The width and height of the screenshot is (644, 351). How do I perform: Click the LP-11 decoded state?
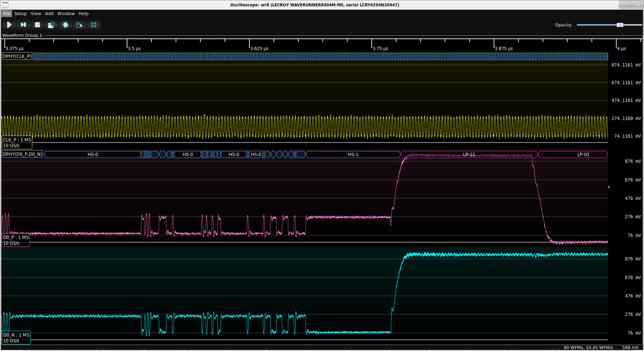(x=469, y=154)
